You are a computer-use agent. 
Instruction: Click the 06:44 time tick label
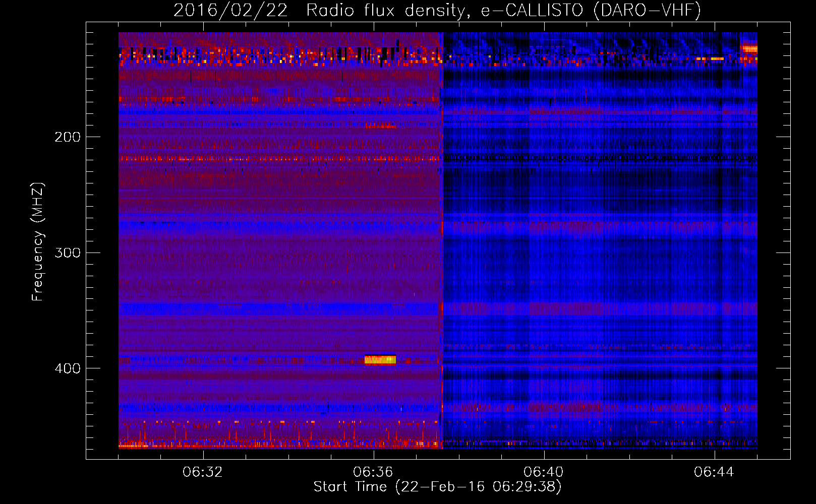coord(714,472)
